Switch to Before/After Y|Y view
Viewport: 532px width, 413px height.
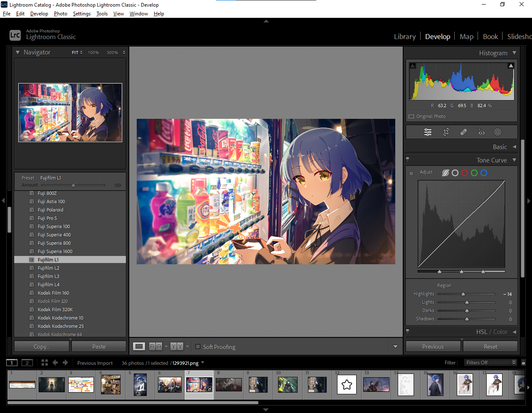pos(177,346)
